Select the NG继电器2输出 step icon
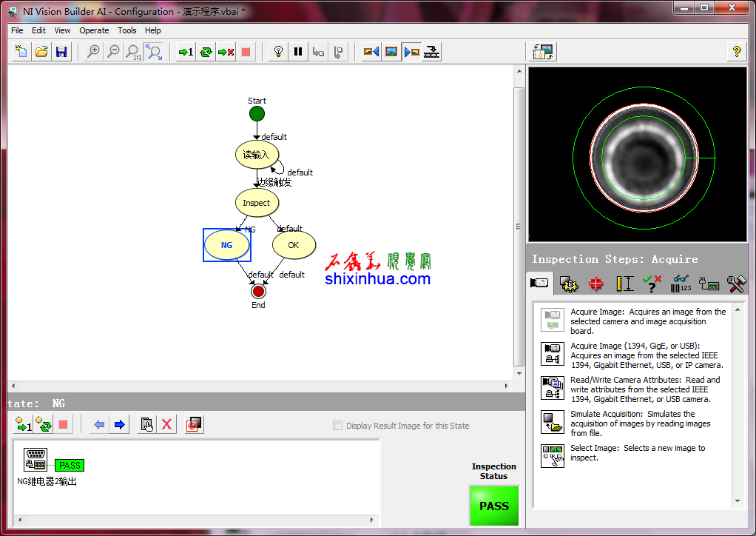The height and width of the screenshot is (536, 756). click(36, 459)
